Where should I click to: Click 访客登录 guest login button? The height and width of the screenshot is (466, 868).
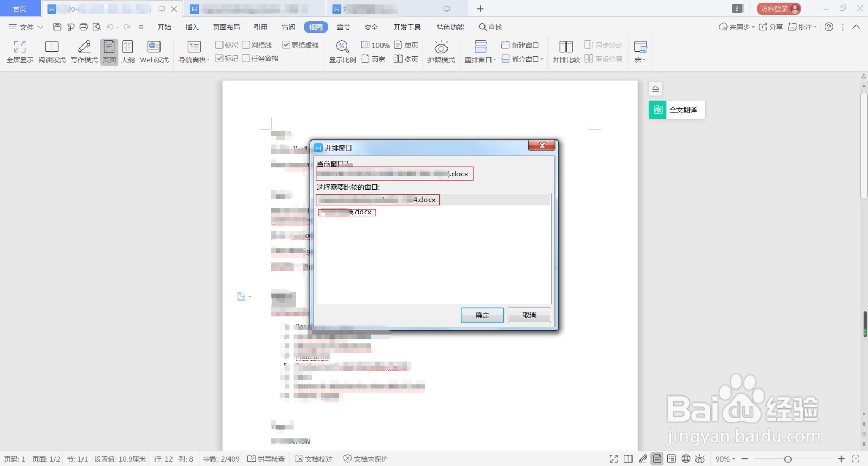(778, 9)
